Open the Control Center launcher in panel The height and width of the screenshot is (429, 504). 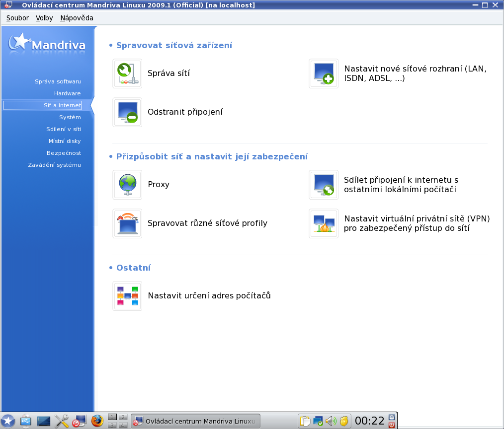79,421
